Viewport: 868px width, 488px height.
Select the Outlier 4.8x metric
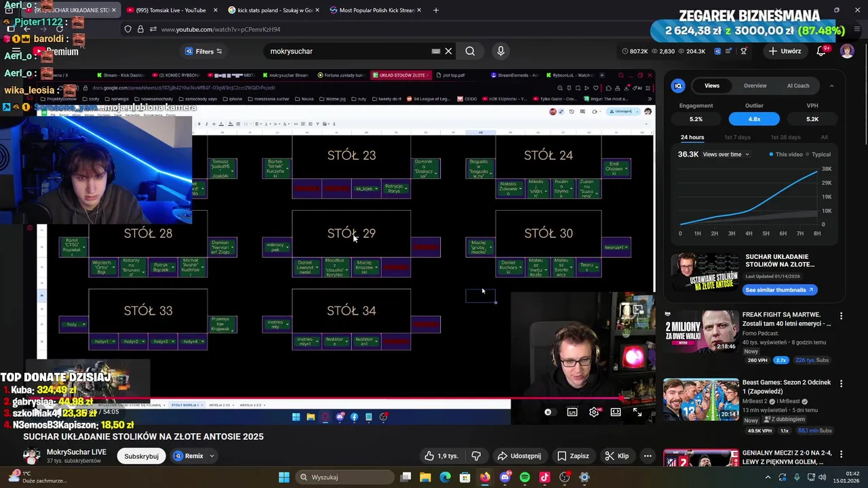coord(754,119)
